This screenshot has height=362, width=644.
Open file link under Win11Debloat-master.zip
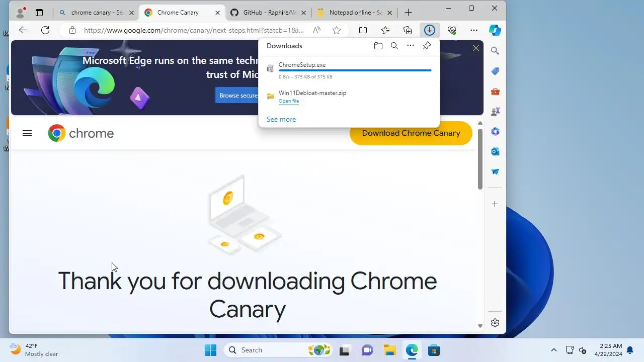[289, 101]
